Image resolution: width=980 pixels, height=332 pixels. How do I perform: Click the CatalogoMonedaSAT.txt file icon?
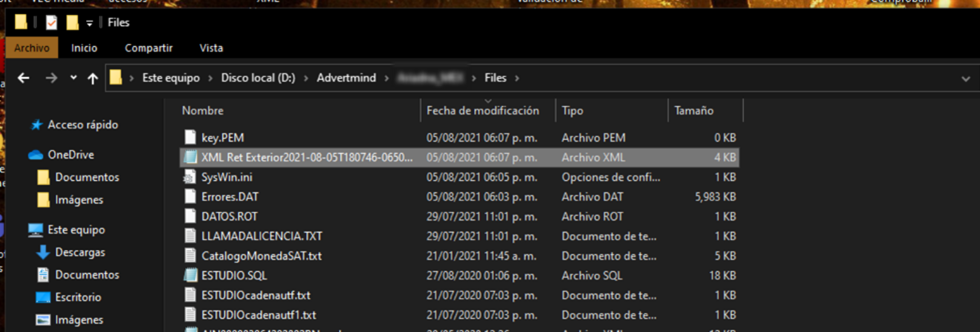point(190,256)
